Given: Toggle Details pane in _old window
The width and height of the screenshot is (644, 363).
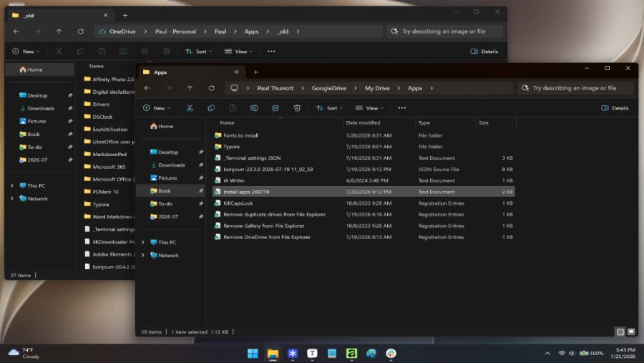Looking at the screenshot, I should (x=484, y=52).
